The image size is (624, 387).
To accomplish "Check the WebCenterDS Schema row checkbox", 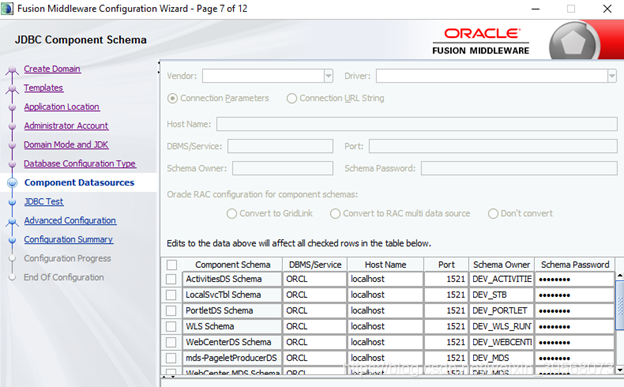I will 171,342.
